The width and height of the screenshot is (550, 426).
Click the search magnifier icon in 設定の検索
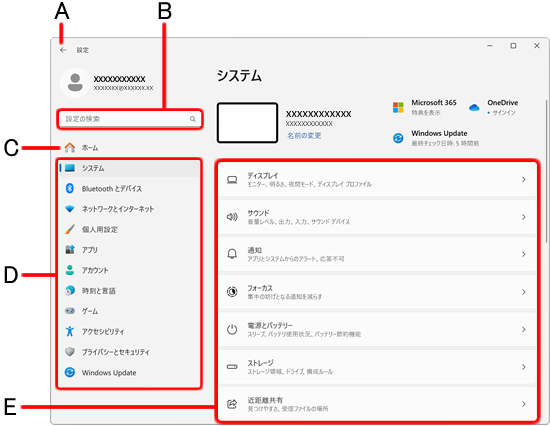(193, 119)
